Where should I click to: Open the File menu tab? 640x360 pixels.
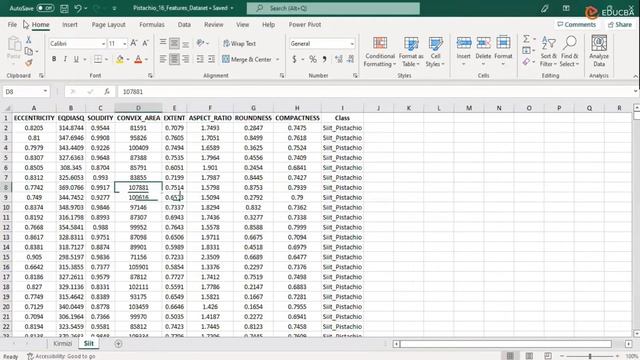(12, 24)
